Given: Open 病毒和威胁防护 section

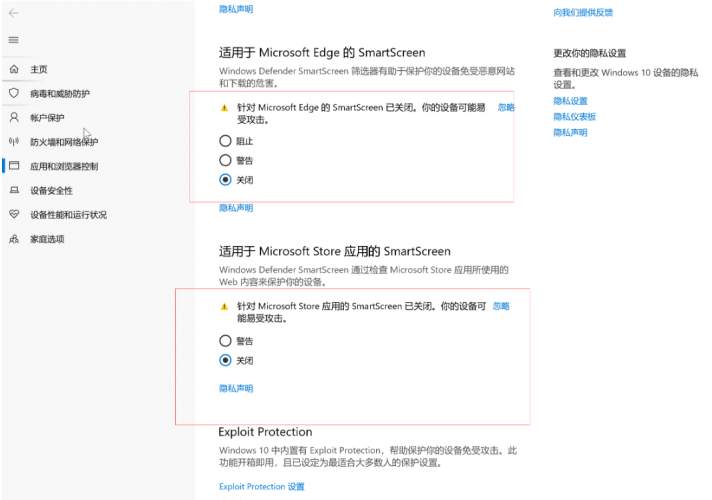Looking at the screenshot, I should (60, 94).
